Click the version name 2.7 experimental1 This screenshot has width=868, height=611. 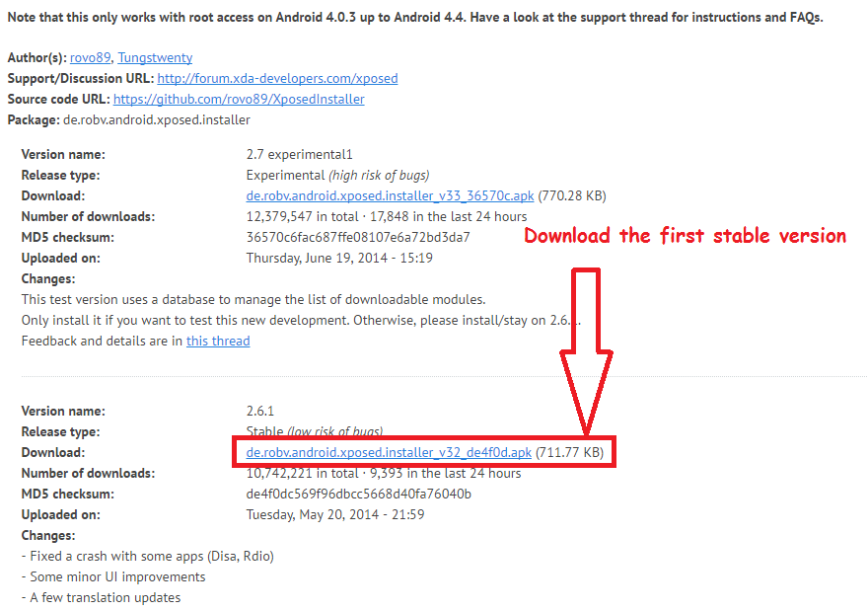300,154
